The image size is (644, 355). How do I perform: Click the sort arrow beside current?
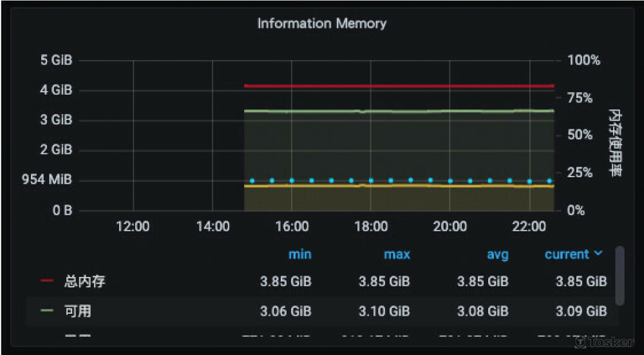(598, 253)
